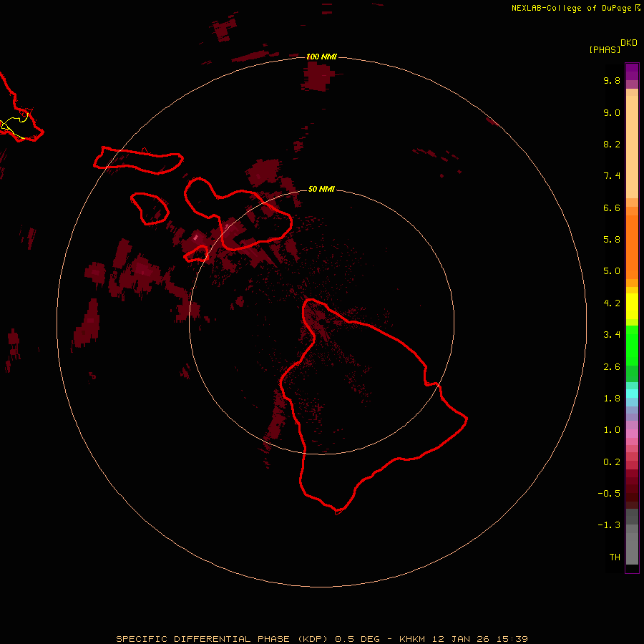
Task: Pick the gray color bar segment near TH
Action: (632, 548)
